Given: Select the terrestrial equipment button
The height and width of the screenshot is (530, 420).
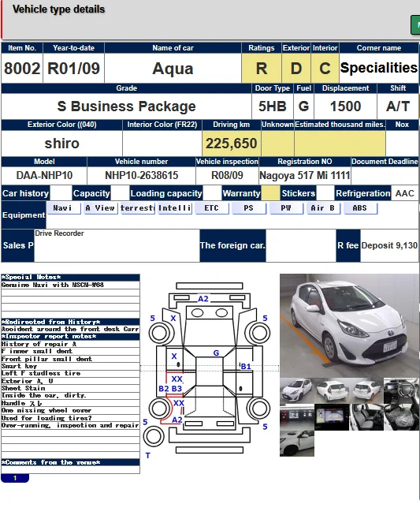Looking at the screenshot, I should coord(137,208).
